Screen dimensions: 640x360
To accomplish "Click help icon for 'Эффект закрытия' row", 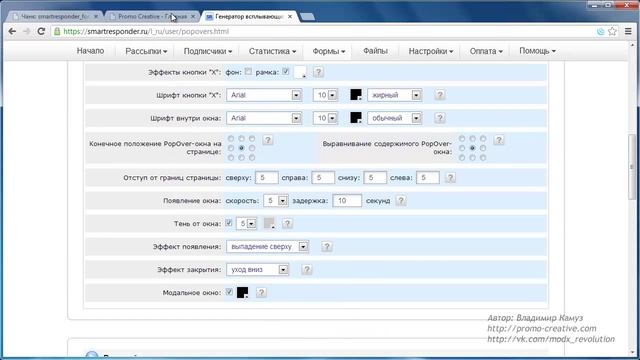I will [307, 269].
